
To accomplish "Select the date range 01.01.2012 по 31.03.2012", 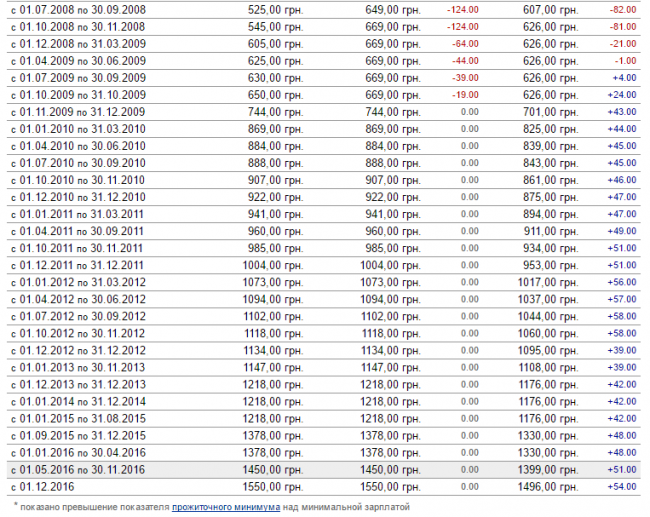I will click(92, 282).
